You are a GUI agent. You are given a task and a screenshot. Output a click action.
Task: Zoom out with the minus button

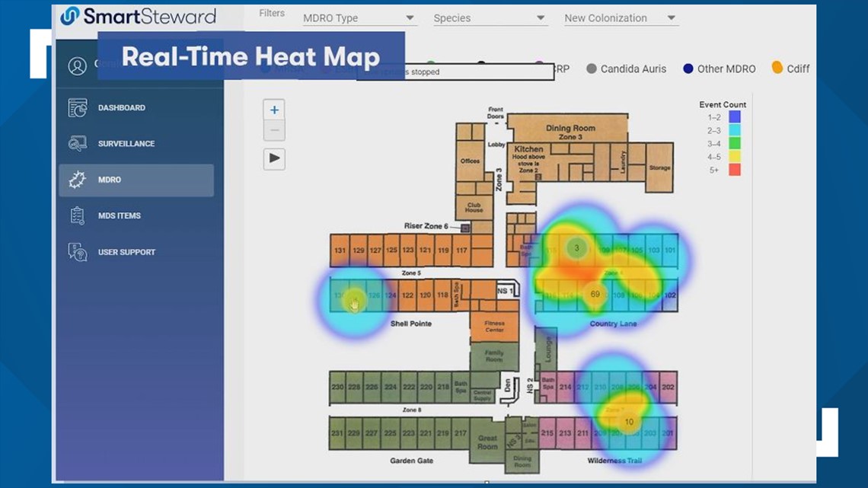tap(274, 131)
